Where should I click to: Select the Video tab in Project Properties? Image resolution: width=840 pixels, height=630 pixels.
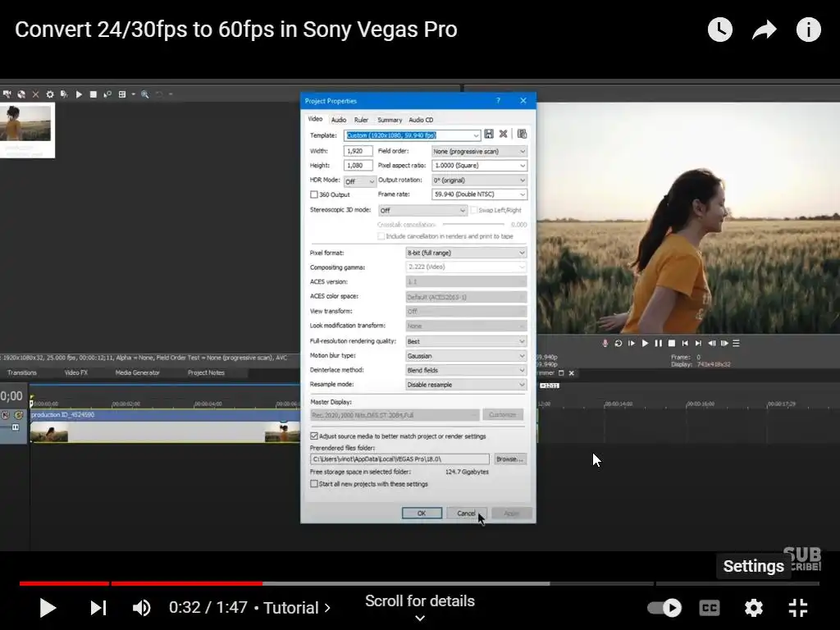coord(315,119)
